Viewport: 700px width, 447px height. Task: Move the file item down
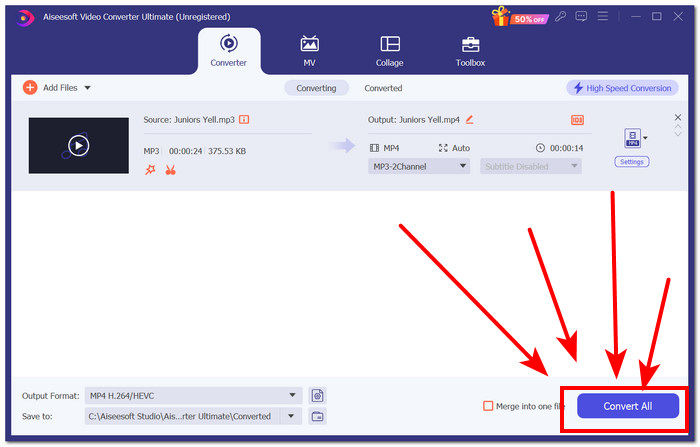[678, 134]
